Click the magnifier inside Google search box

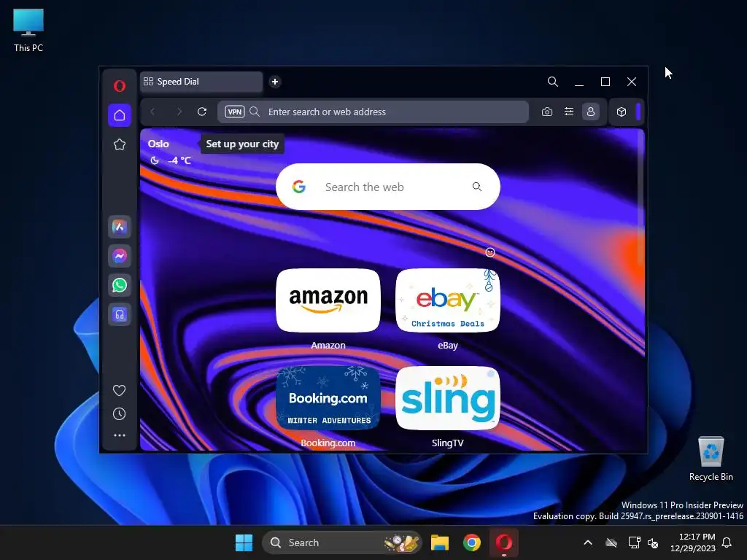(477, 187)
